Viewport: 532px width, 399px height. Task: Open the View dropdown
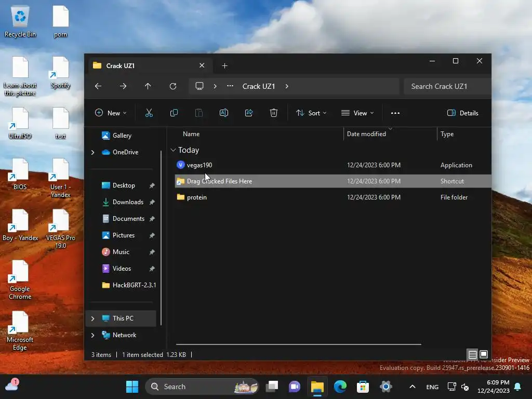[x=357, y=113]
